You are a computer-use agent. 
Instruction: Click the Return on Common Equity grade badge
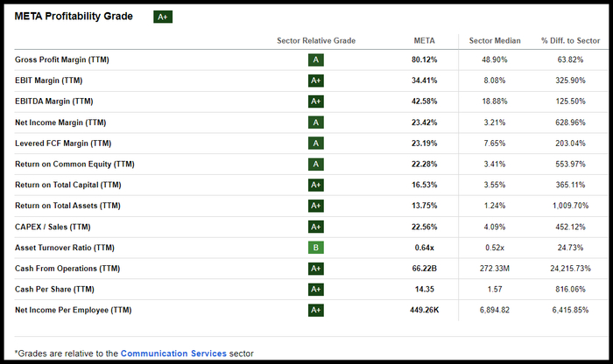pyautogui.click(x=316, y=164)
